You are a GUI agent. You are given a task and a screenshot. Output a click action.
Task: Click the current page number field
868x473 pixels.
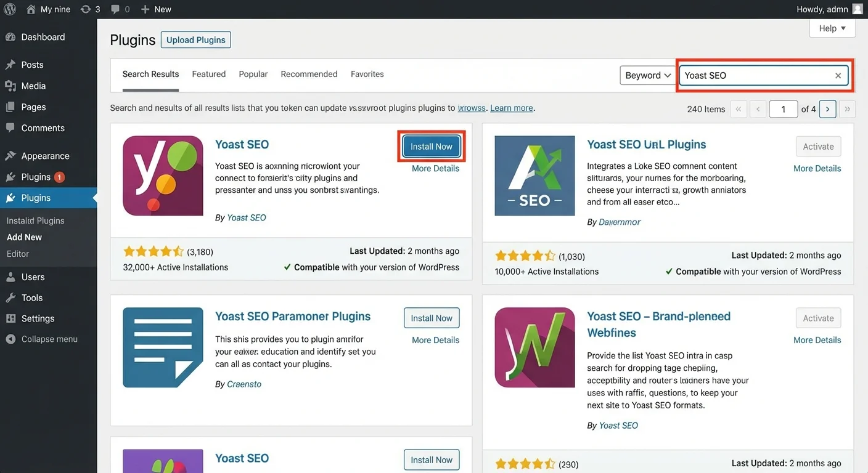click(784, 109)
